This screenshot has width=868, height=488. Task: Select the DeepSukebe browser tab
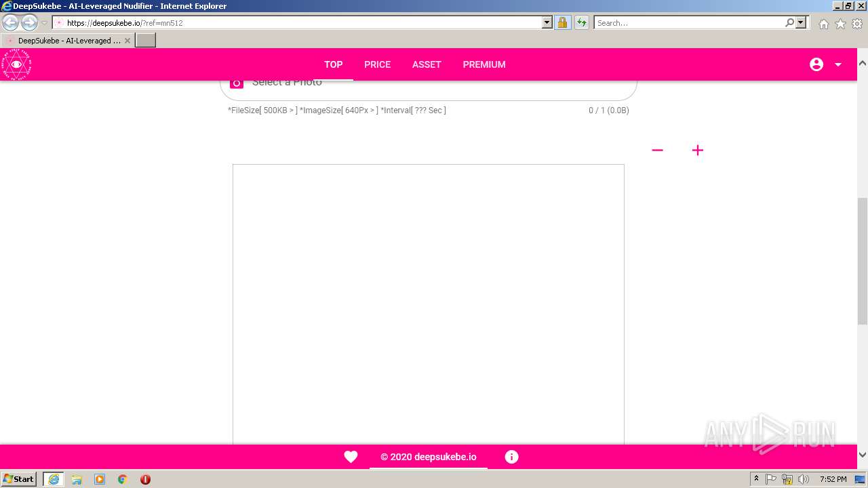pyautogui.click(x=68, y=41)
